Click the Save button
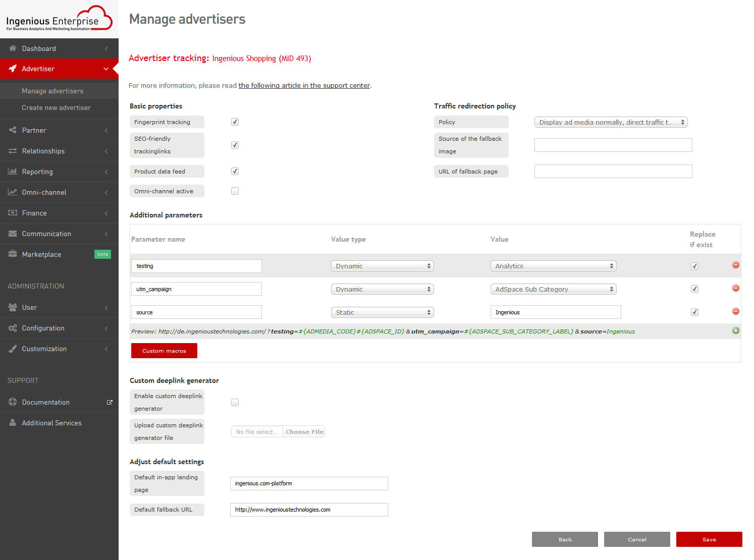 click(709, 539)
